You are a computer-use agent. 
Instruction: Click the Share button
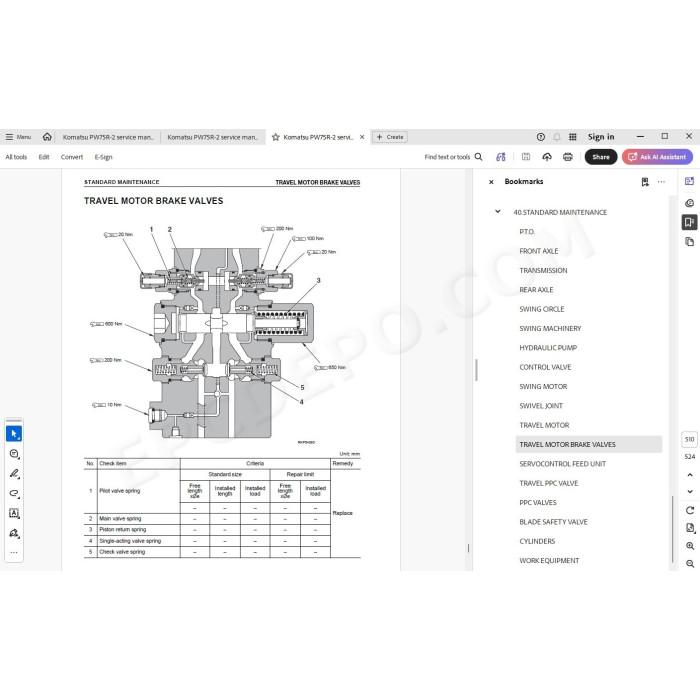tap(601, 157)
